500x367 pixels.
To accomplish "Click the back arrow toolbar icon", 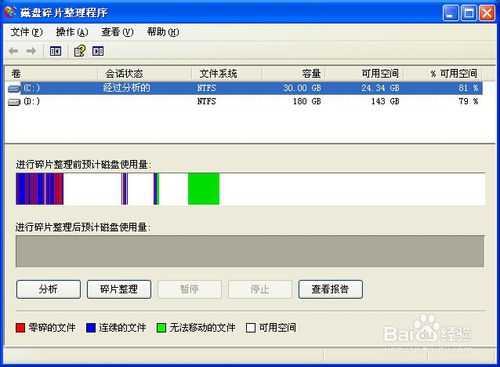I will [14, 51].
